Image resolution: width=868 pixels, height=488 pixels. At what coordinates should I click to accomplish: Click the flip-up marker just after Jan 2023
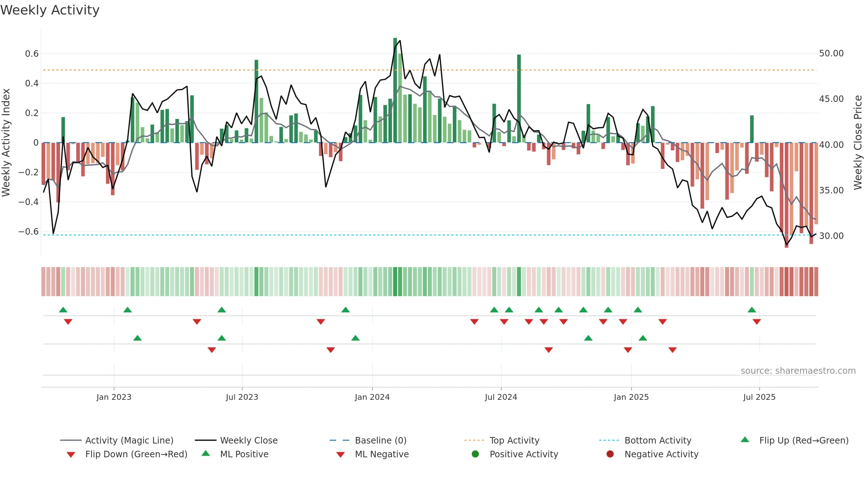pos(128,310)
